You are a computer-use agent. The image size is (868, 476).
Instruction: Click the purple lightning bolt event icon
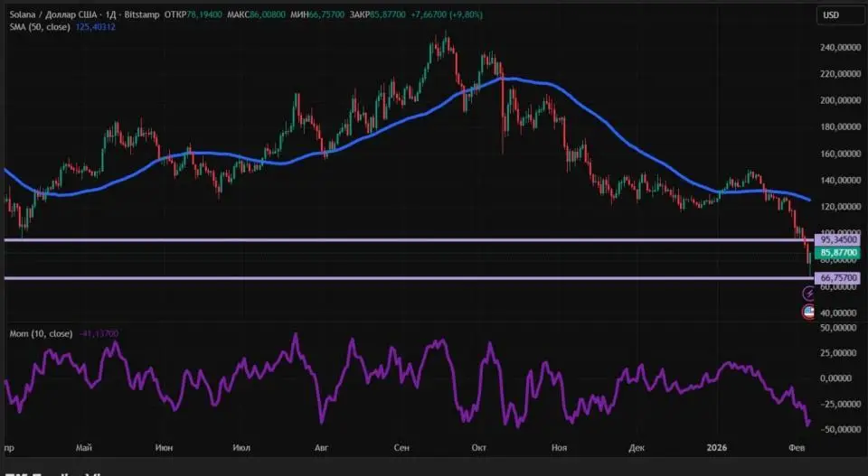tap(809, 294)
